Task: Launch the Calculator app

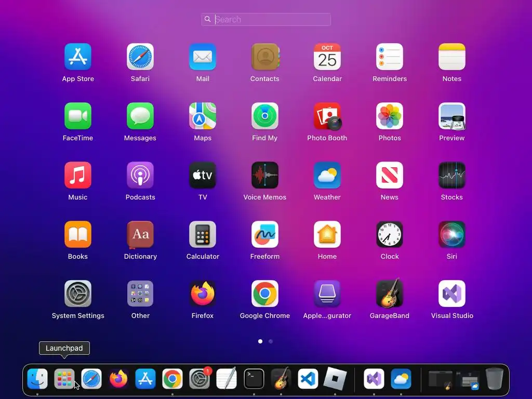Action: [x=203, y=234]
